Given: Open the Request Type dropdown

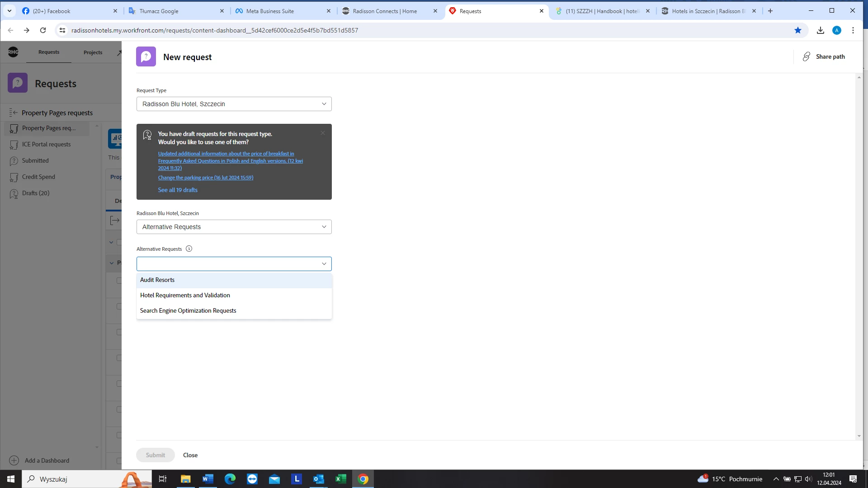Looking at the screenshot, I should pyautogui.click(x=234, y=104).
